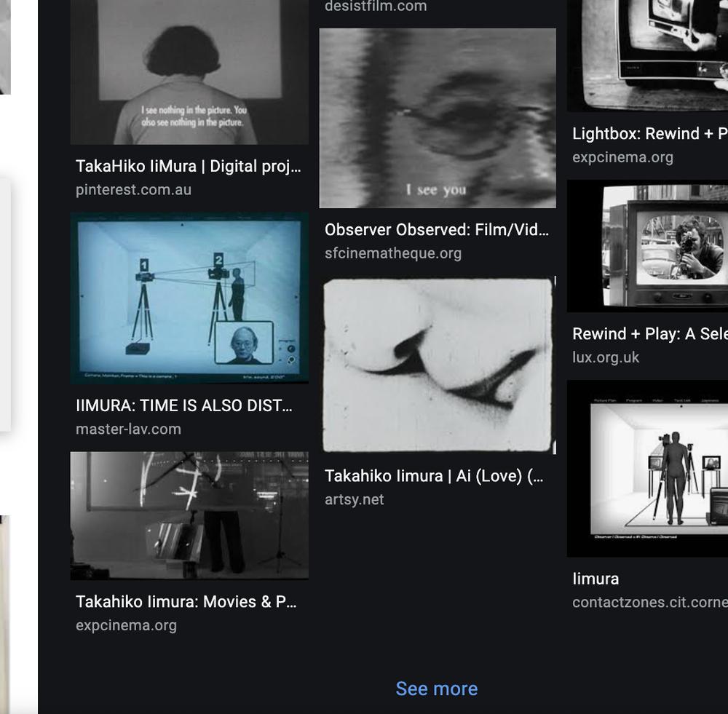728x714 pixels.
Task: Visit desistfilm.com source link
Action: tap(376, 7)
